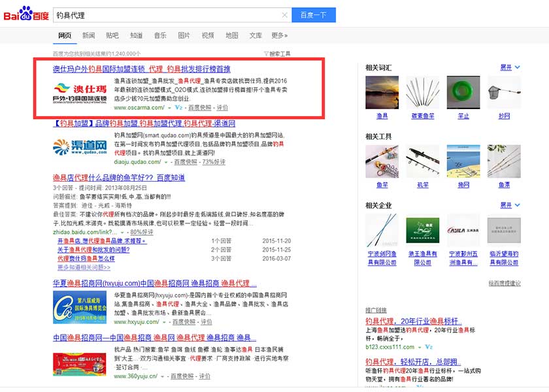The width and height of the screenshot is (549, 392).
Task: Open the 【钓具加盟】品牌钓具加盟 渠道网 result title
Action: click(144, 123)
